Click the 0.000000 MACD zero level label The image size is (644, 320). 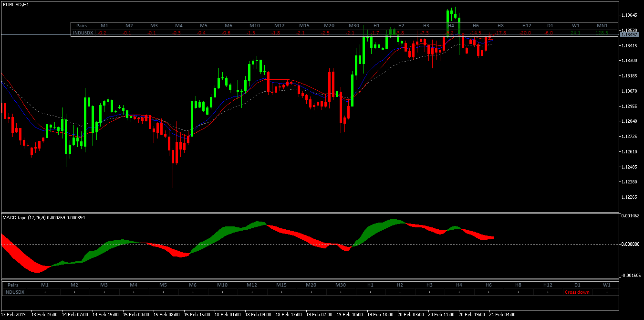tap(630, 244)
